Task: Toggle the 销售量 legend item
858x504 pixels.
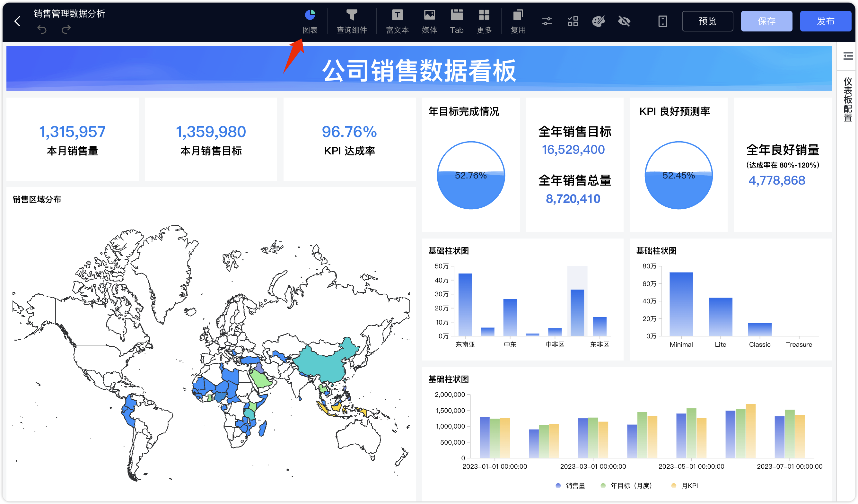Action: [570, 486]
